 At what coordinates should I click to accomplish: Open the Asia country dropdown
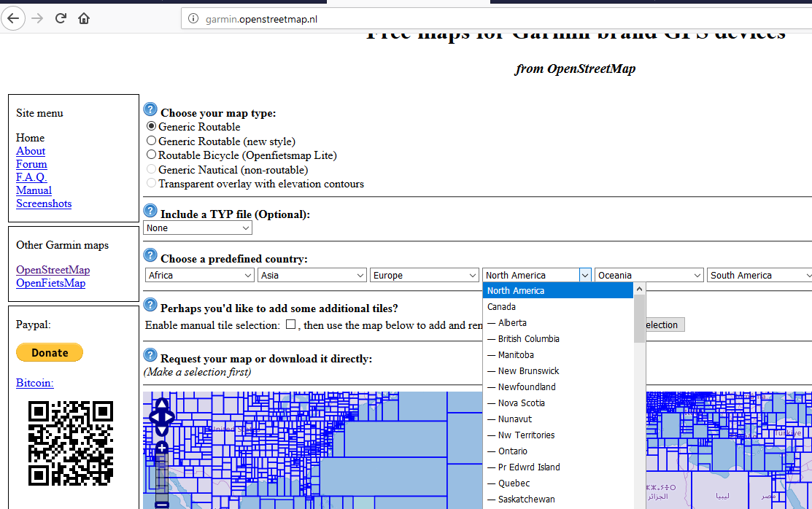312,276
